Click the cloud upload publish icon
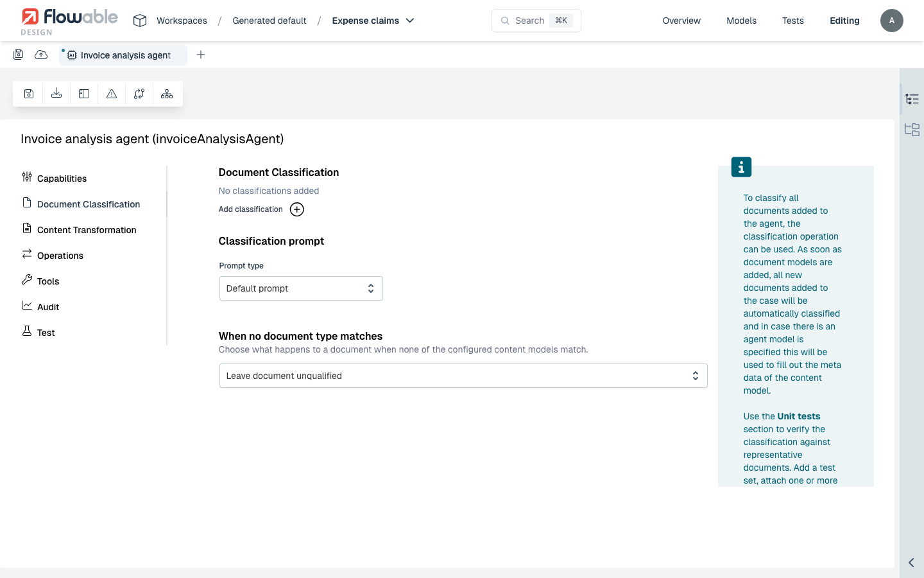The width and height of the screenshot is (924, 578). (41, 55)
